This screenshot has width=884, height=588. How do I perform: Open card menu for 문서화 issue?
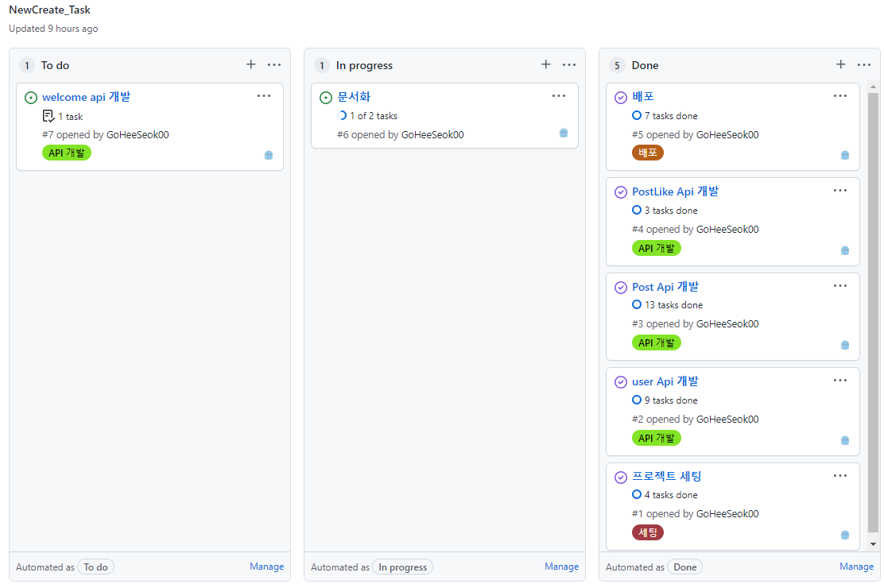559,96
